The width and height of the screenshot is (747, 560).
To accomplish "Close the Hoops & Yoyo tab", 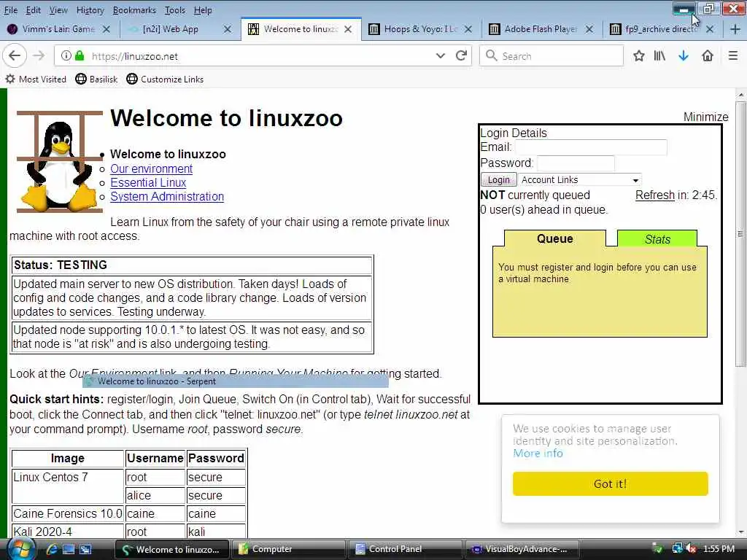I will tap(468, 29).
